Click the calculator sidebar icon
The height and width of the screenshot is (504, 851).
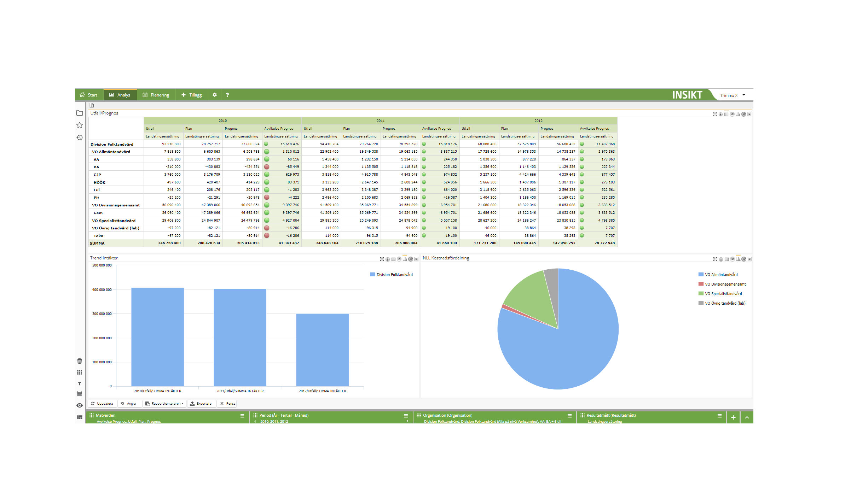80,394
